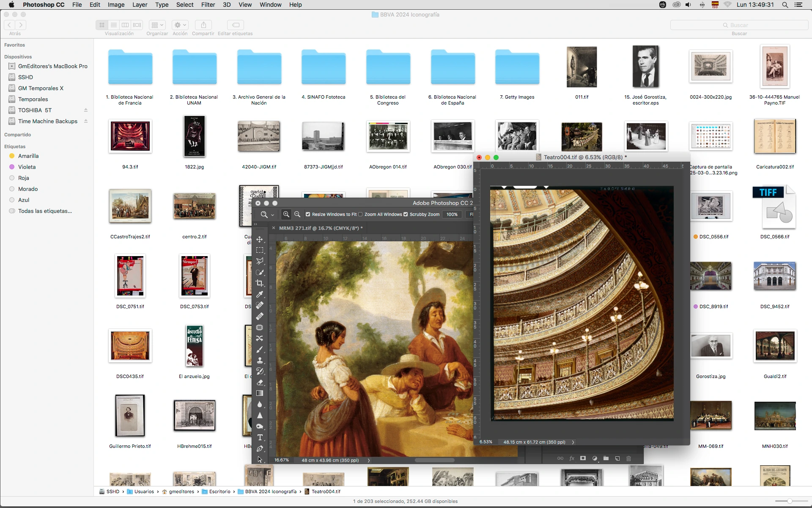This screenshot has width=812, height=508.
Task: Open the 7. Getty Images folder
Action: coord(517,67)
